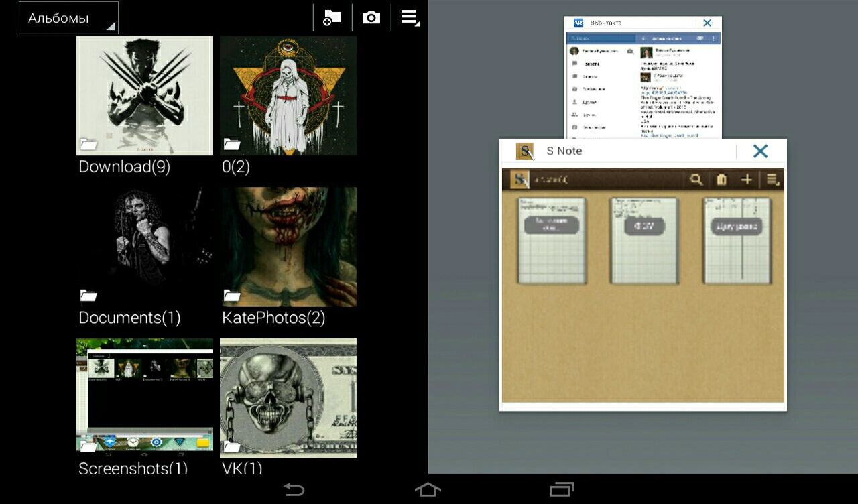Screen dimensions: 858x504
Task: Tap the ВКонтакте app preview
Action: (x=643, y=84)
